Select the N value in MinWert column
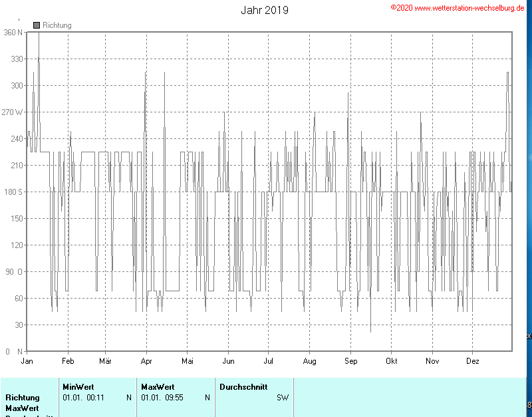This screenshot has height=417, width=532. [x=129, y=398]
